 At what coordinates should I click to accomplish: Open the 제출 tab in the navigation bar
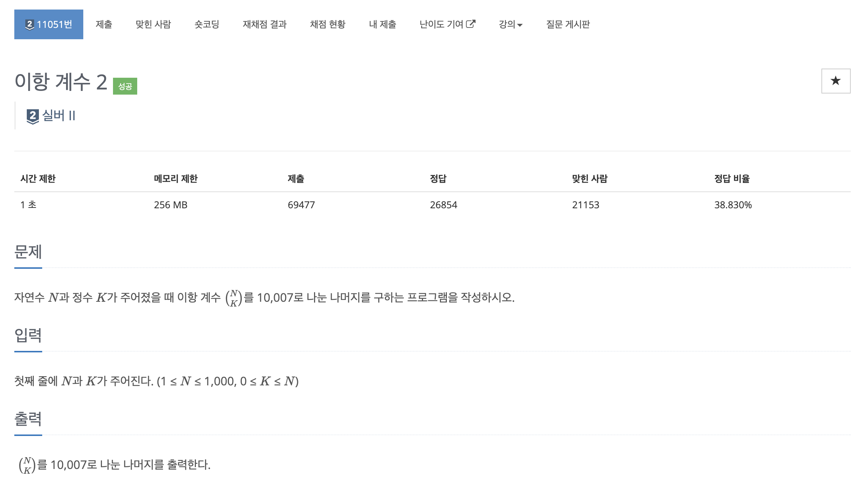pos(104,25)
